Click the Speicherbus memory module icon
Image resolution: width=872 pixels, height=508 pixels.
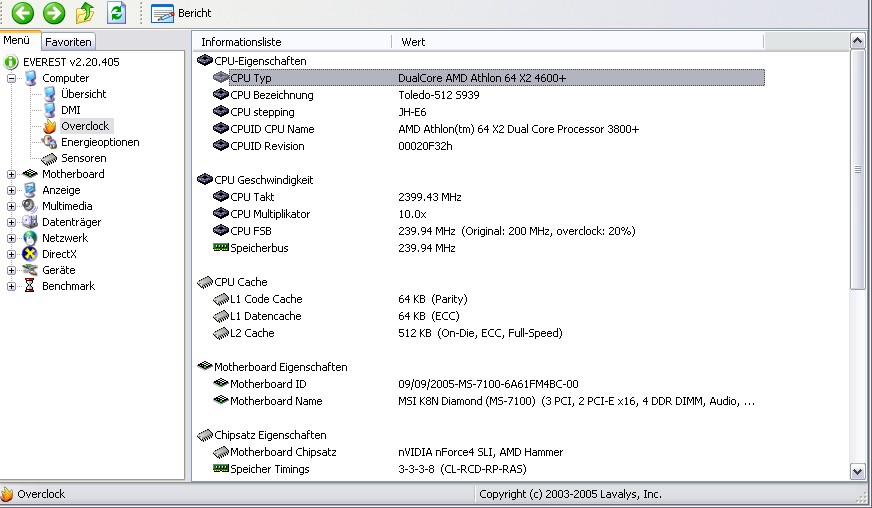221,247
